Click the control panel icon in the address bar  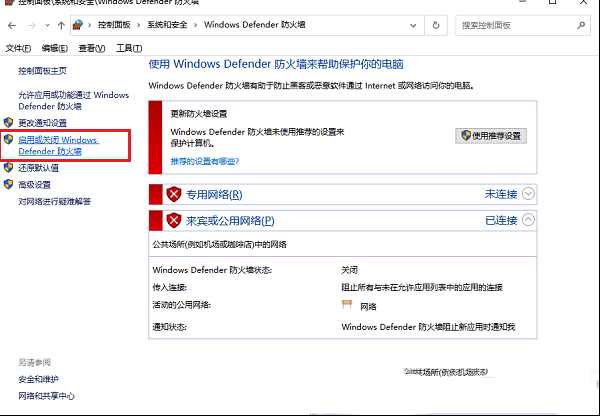(x=78, y=25)
